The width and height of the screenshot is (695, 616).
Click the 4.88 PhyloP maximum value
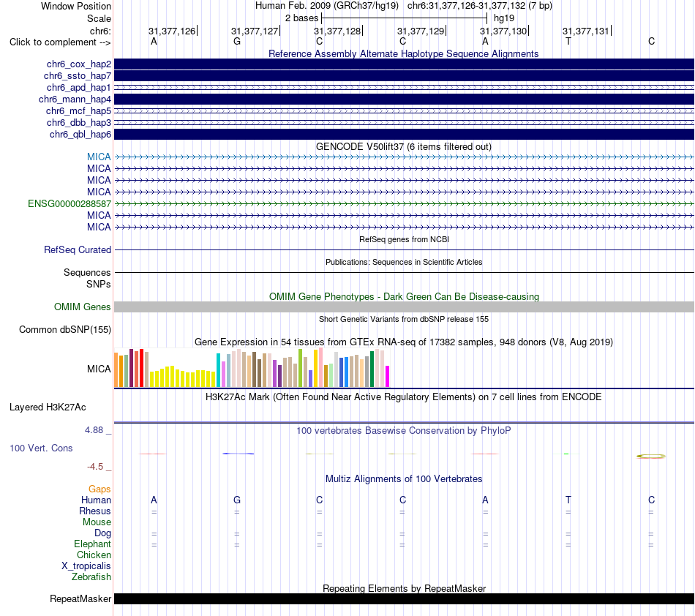click(94, 430)
